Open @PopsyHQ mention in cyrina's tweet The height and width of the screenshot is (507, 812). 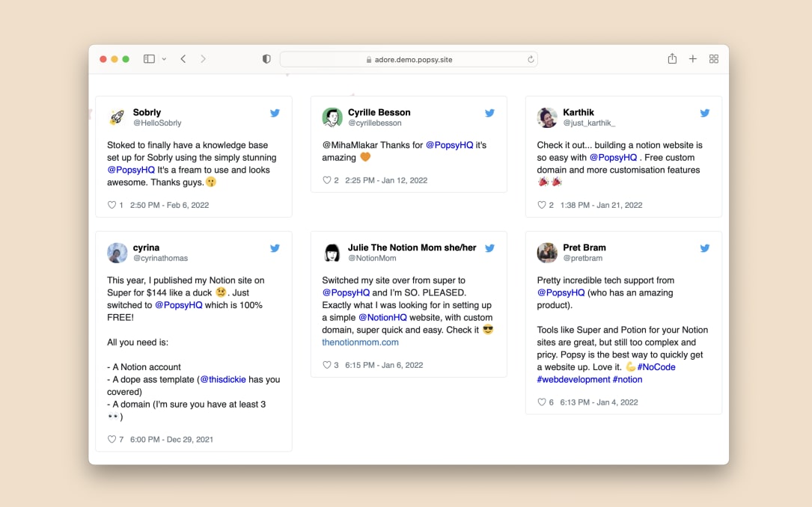pyautogui.click(x=179, y=304)
